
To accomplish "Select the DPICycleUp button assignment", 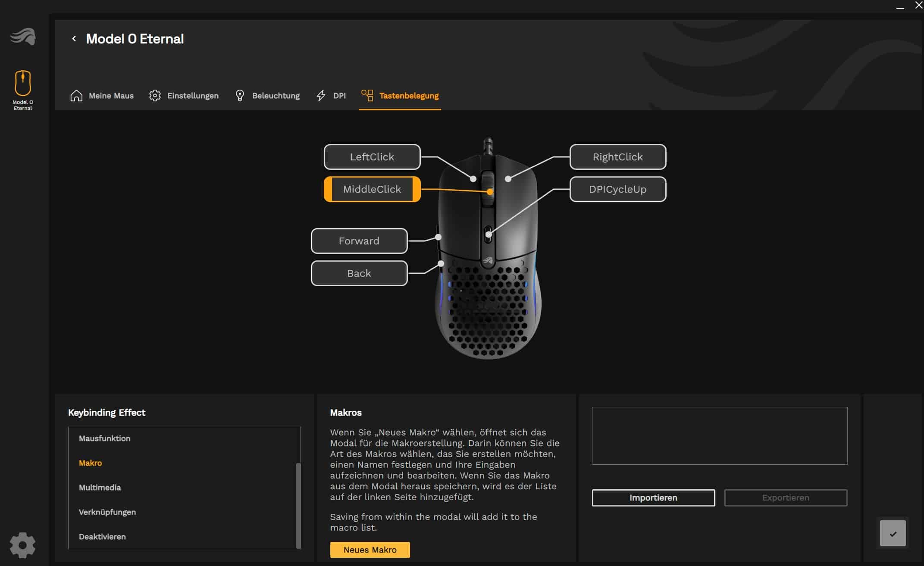I will click(x=617, y=189).
